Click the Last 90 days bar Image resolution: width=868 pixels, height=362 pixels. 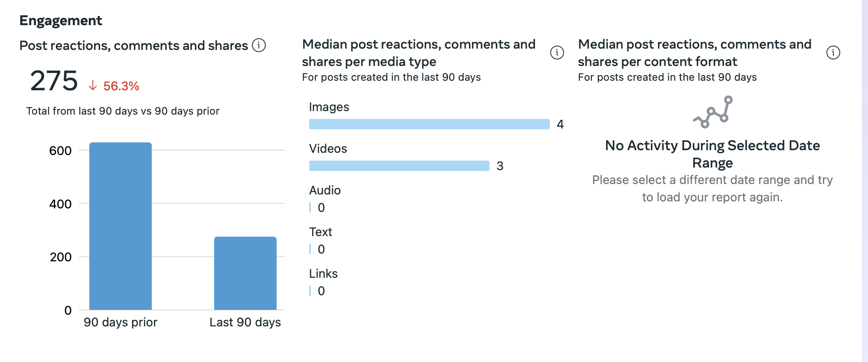click(245, 273)
